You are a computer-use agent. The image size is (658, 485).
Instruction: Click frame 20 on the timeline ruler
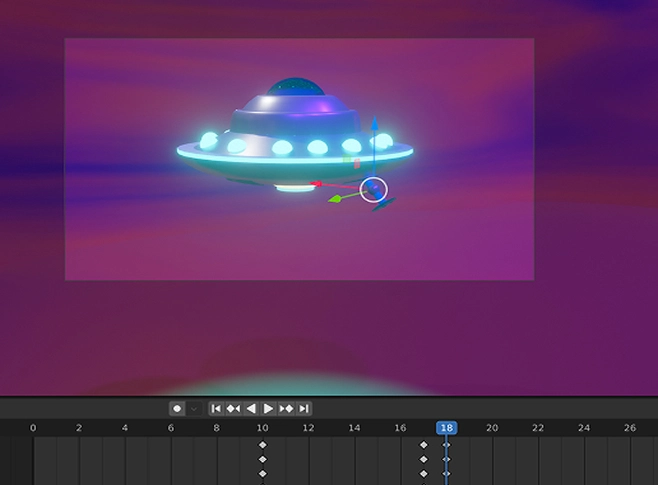492,428
